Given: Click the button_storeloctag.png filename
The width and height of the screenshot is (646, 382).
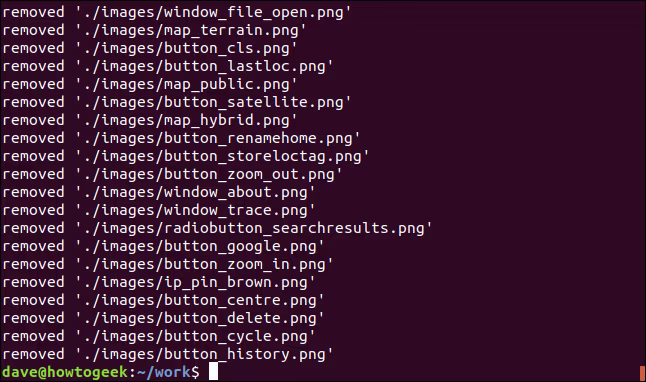Looking at the screenshot, I should point(263,157).
